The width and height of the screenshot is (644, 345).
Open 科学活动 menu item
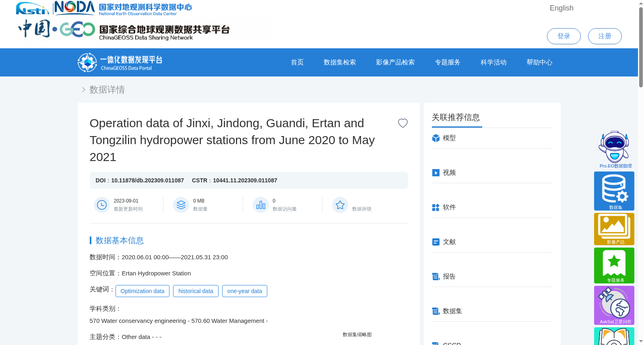click(493, 62)
